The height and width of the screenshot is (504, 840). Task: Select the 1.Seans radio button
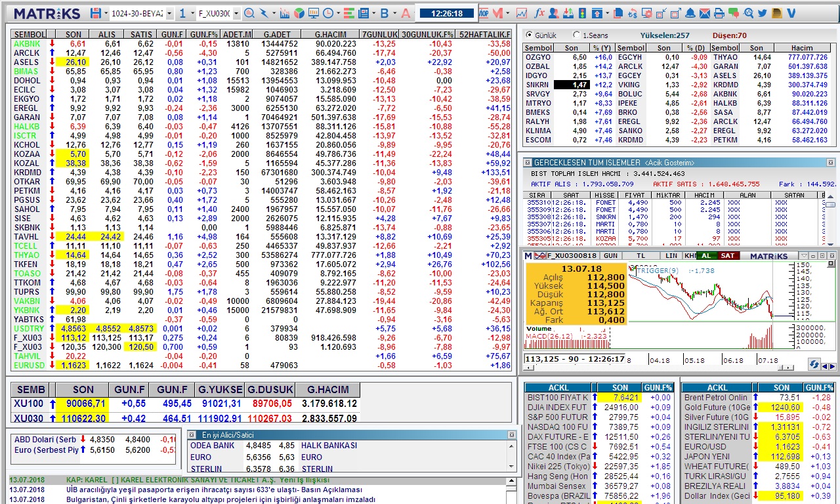pos(576,35)
